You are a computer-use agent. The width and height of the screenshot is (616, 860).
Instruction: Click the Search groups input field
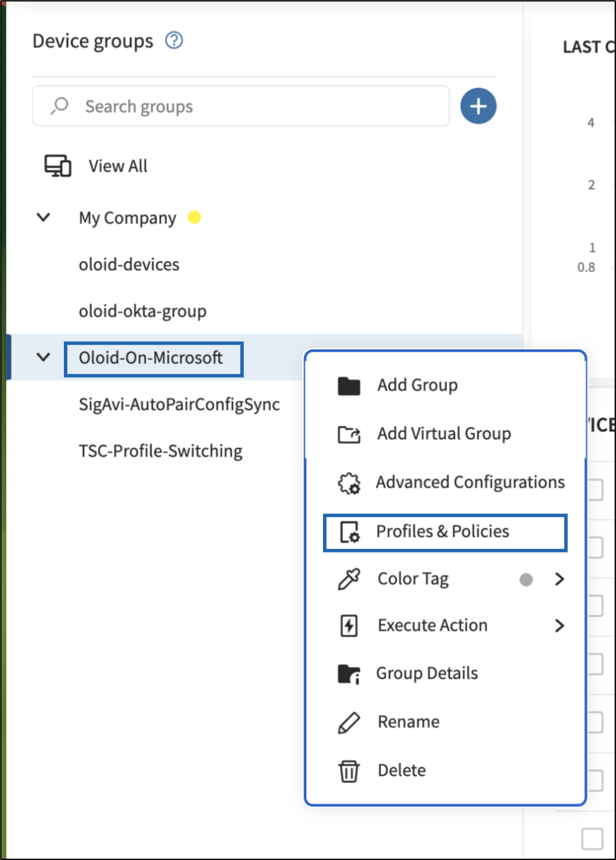241,106
